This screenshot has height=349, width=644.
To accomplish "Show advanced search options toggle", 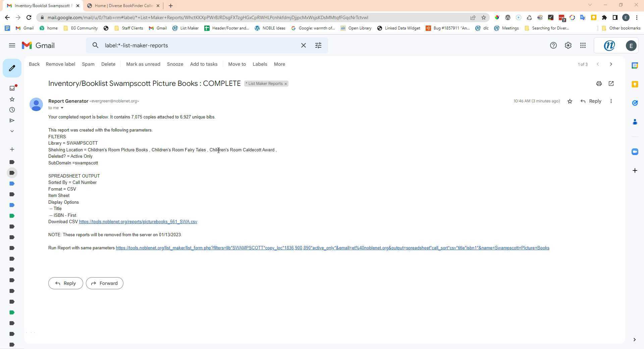I will point(318,45).
